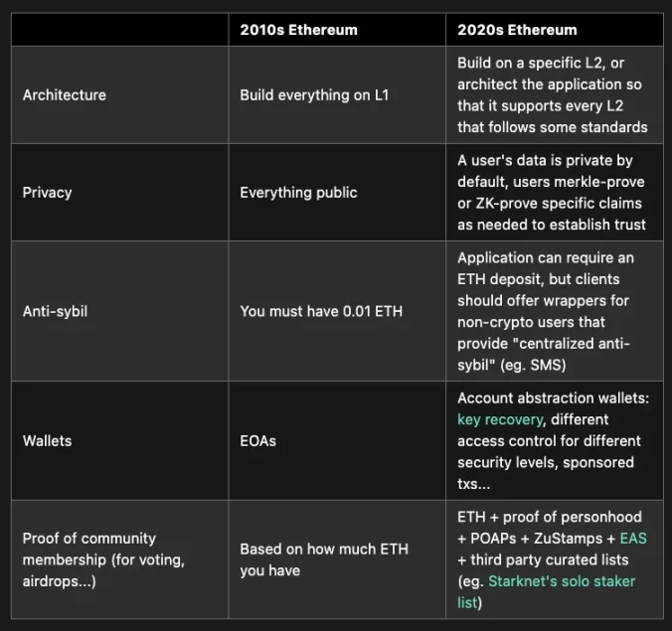Select the "Architecture" row label
The height and width of the screenshot is (631, 672).
point(65,95)
